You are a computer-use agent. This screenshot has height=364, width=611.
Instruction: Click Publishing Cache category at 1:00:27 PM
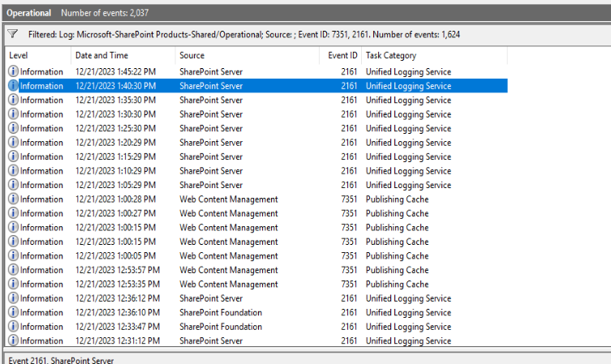click(397, 213)
